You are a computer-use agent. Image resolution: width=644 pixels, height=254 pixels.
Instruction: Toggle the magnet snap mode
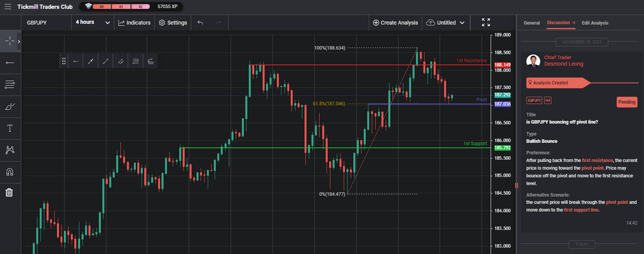[x=10, y=171]
